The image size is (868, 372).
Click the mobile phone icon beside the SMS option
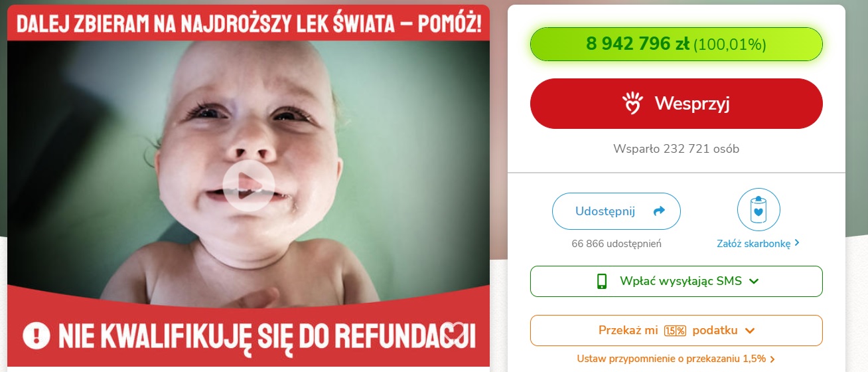point(602,281)
